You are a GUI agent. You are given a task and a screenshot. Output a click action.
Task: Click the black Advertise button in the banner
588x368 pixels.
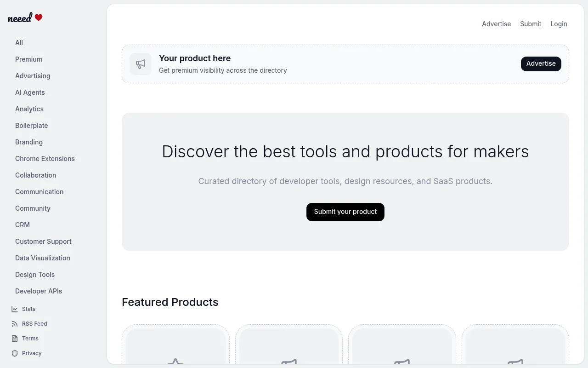[x=541, y=63]
